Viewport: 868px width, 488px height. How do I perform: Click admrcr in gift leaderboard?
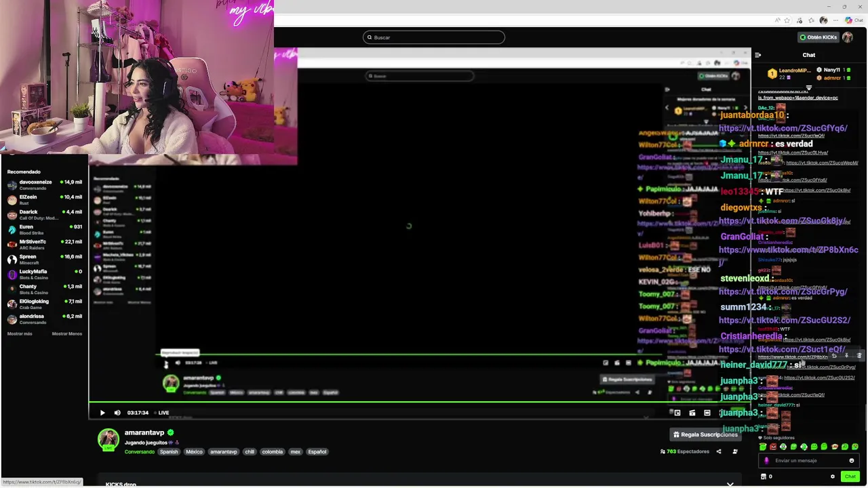point(833,78)
